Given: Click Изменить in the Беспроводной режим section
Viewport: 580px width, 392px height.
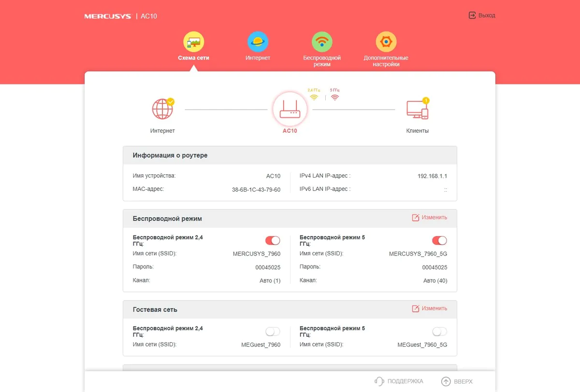Looking at the screenshot, I should tap(430, 218).
